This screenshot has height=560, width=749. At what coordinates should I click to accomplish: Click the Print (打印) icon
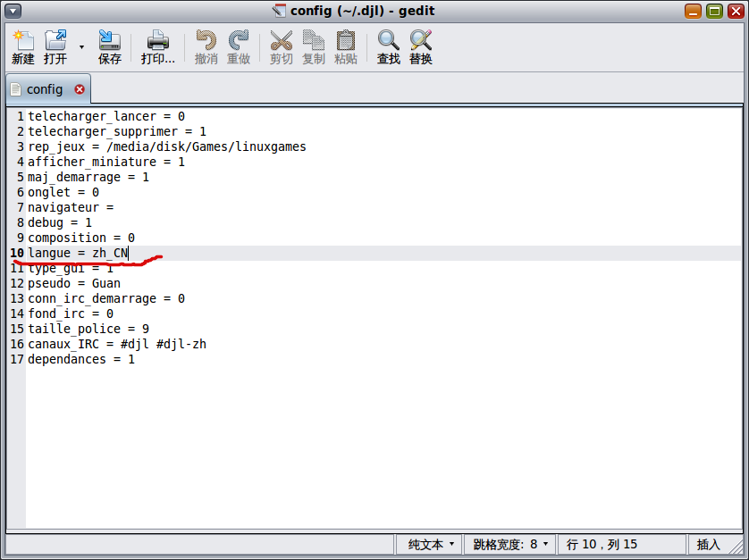157,47
